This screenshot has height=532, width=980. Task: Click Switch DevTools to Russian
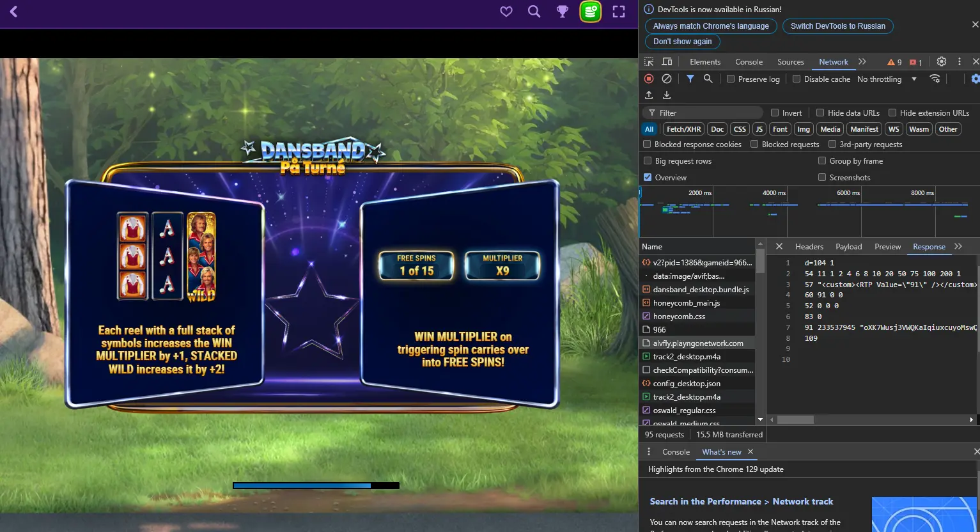click(x=838, y=26)
